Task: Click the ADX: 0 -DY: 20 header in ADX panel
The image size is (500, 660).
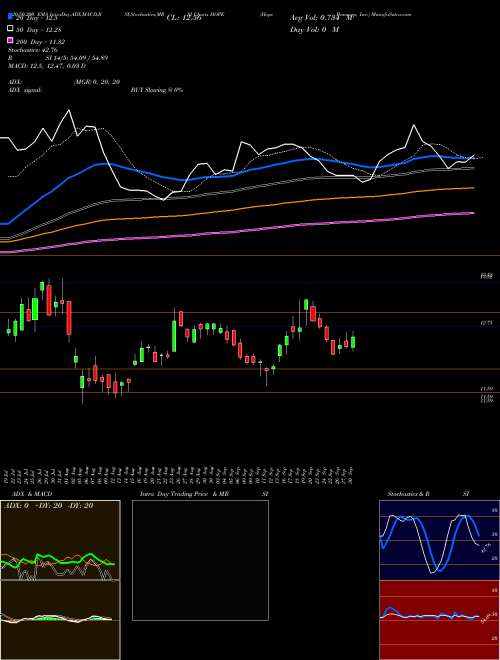Action: tap(49, 505)
